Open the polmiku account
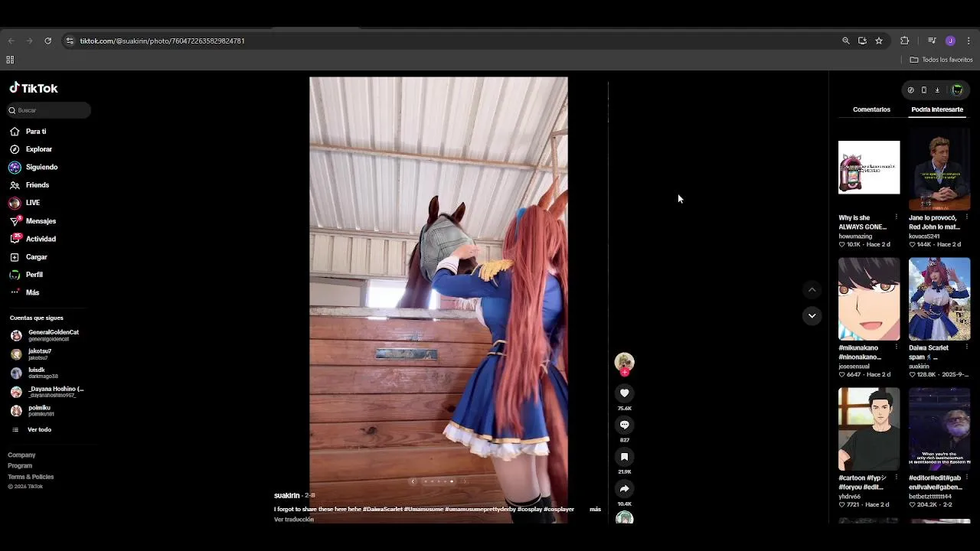The width and height of the screenshot is (980, 551). click(x=32, y=411)
